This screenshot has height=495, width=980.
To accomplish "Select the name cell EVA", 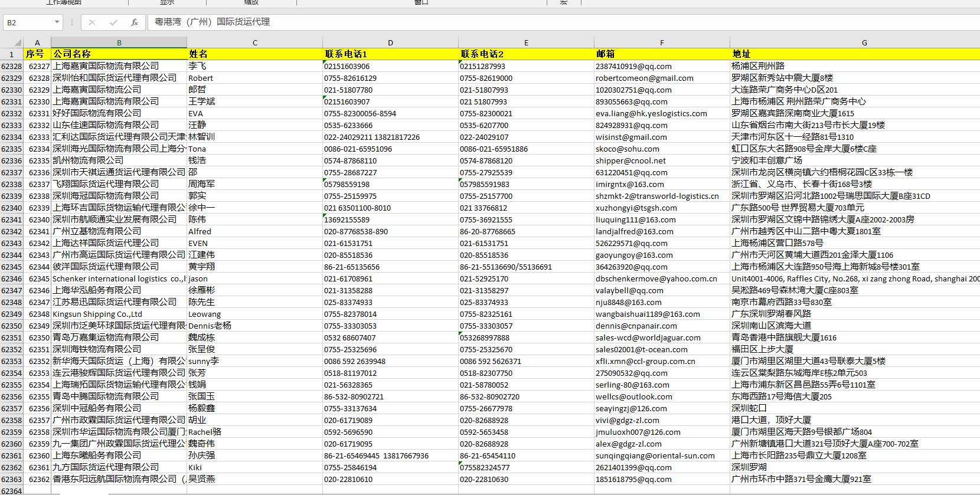I will pyautogui.click(x=254, y=113).
